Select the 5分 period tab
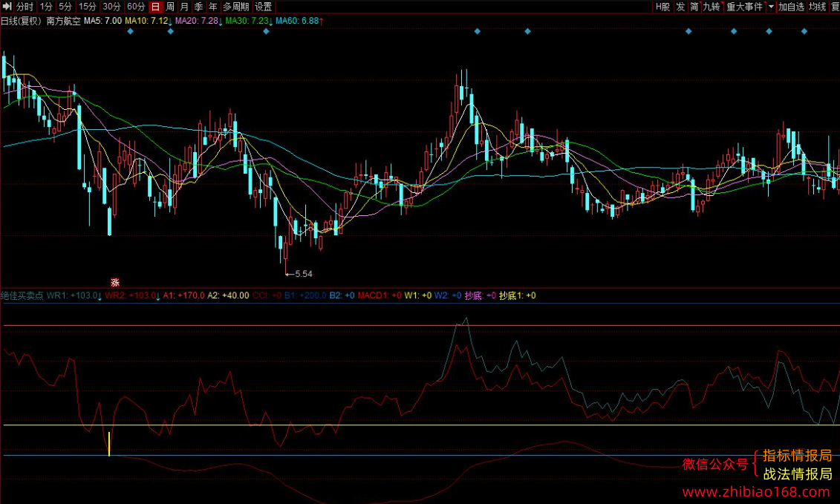 point(65,7)
